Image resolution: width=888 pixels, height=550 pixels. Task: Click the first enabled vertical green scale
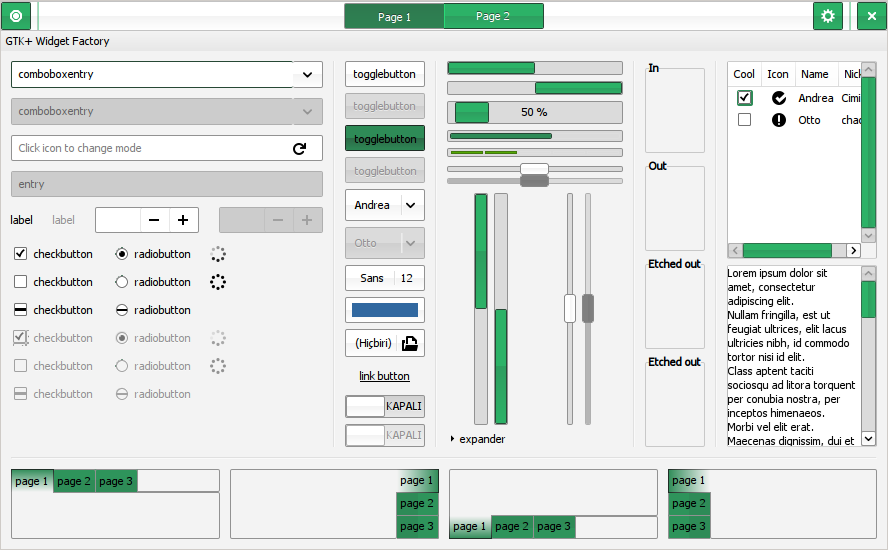click(x=481, y=309)
